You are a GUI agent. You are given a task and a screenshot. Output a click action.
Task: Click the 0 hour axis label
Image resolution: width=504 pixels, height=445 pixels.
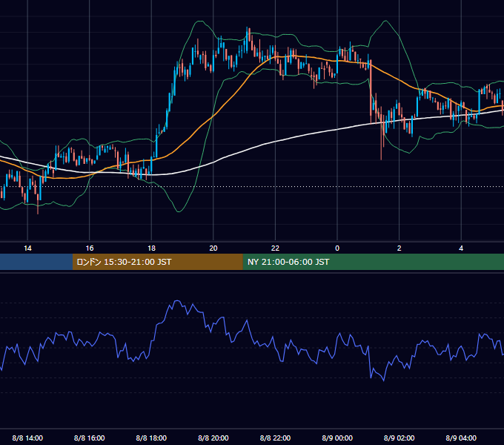337,248
